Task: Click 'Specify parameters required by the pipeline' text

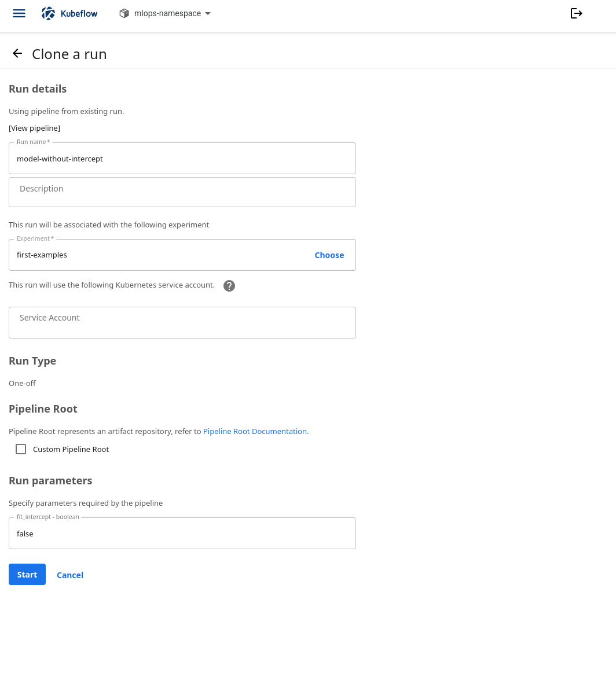Action: (86, 503)
